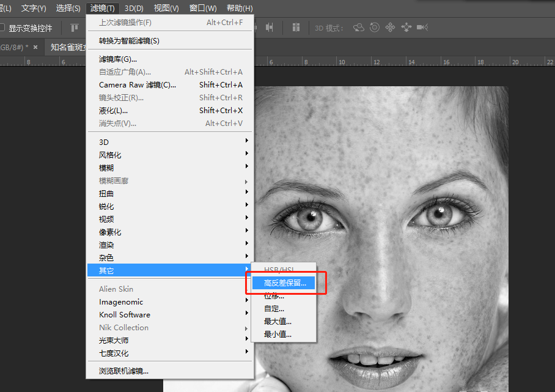Screen dimensions: 555x392
Task: Select 高反差保留 from the submenu
Action: (284, 283)
